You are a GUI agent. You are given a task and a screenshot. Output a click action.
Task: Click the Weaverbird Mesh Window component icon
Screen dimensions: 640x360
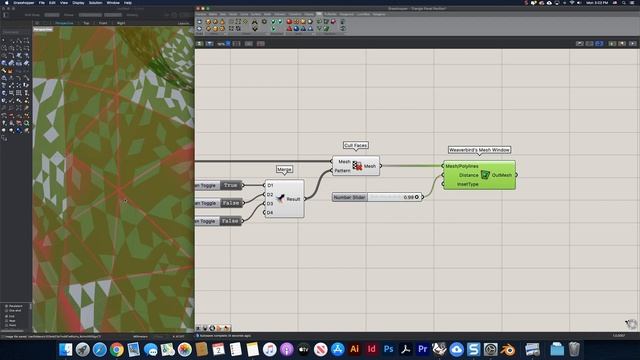(485, 175)
